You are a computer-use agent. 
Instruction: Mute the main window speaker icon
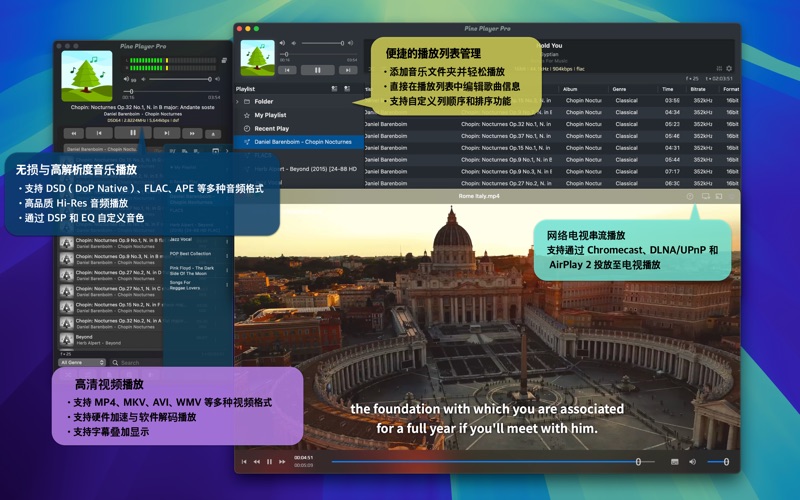click(282, 43)
